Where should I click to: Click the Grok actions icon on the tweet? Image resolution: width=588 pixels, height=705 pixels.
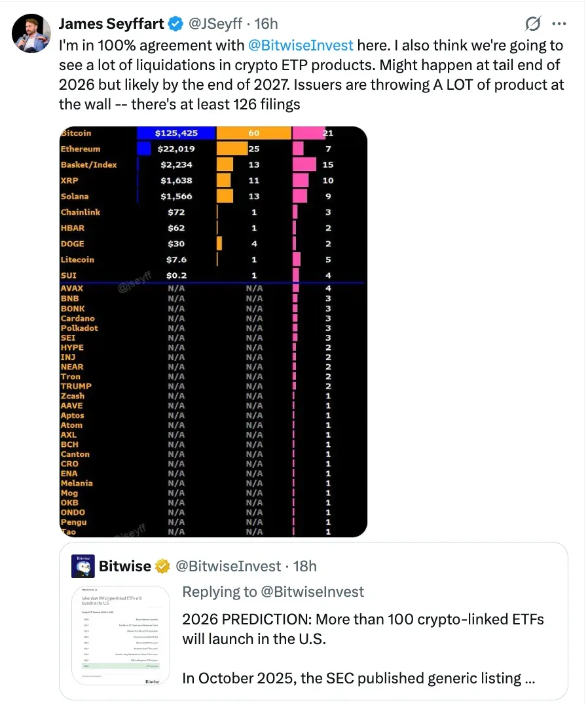coord(532,23)
